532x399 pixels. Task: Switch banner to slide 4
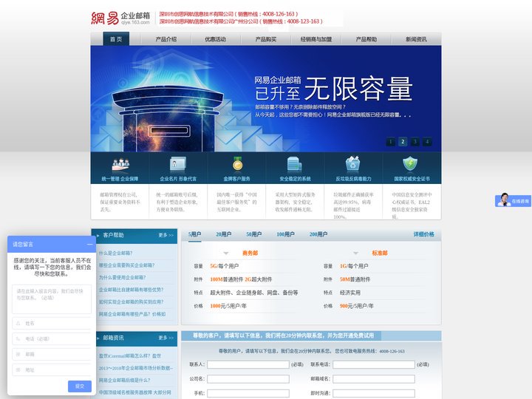point(427,141)
